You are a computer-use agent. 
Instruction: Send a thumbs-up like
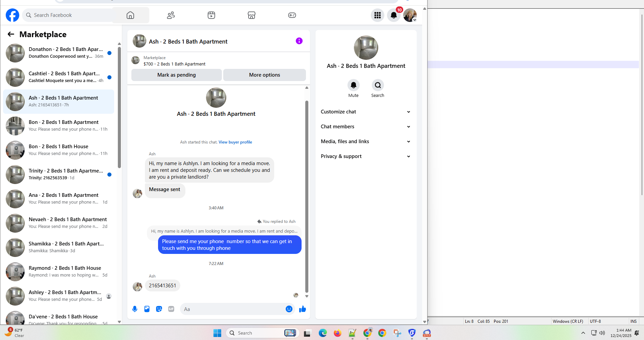pos(303,309)
